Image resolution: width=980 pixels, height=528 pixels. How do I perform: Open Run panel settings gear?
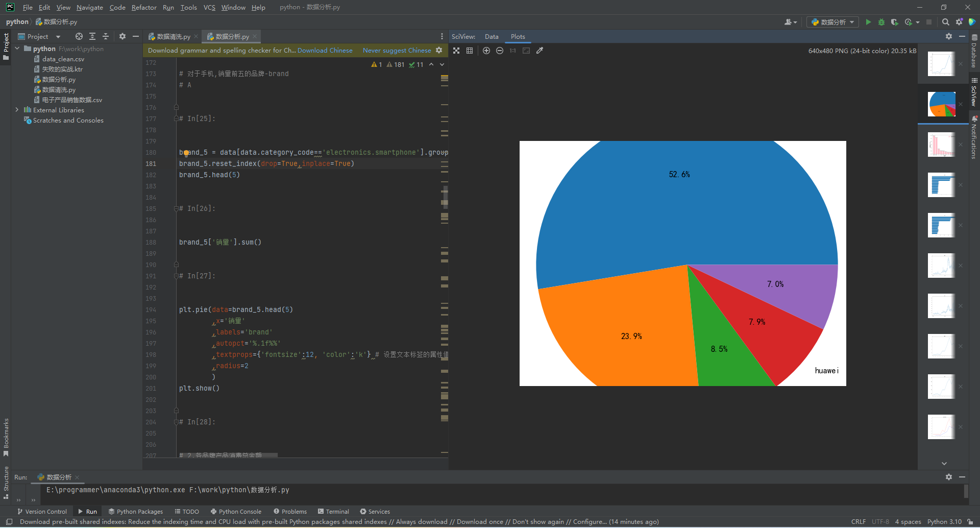[949, 477]
